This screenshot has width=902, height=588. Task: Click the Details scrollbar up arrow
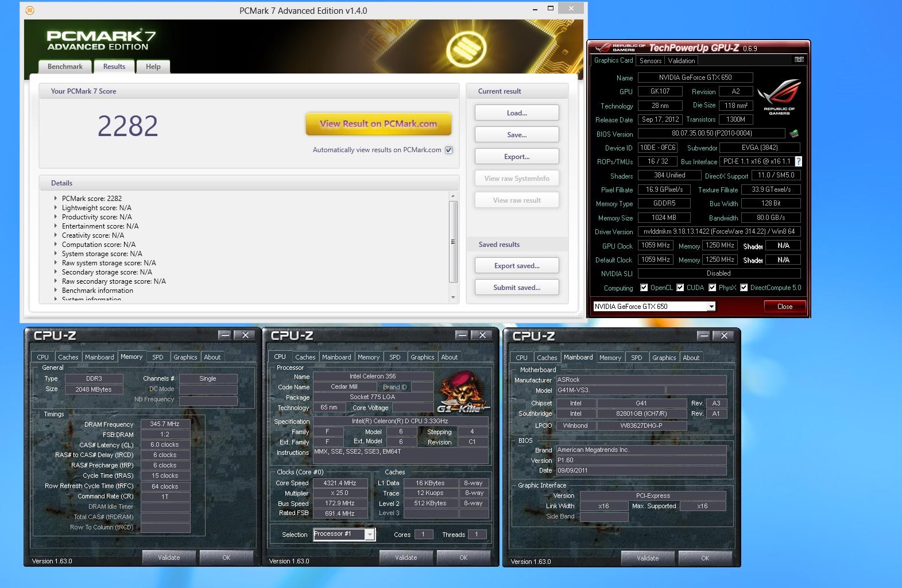pyautogui.click(x=453, y=196)
